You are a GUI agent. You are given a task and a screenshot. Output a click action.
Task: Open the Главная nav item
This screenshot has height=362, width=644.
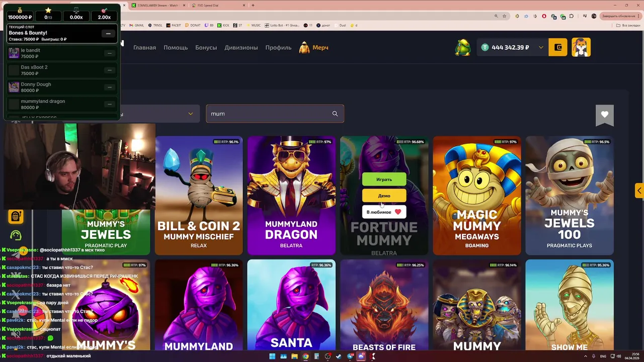[144, 47]
